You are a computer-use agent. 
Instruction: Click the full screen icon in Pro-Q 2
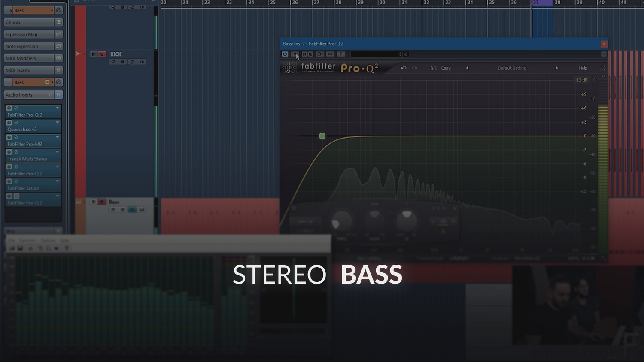tap(603, 68)
